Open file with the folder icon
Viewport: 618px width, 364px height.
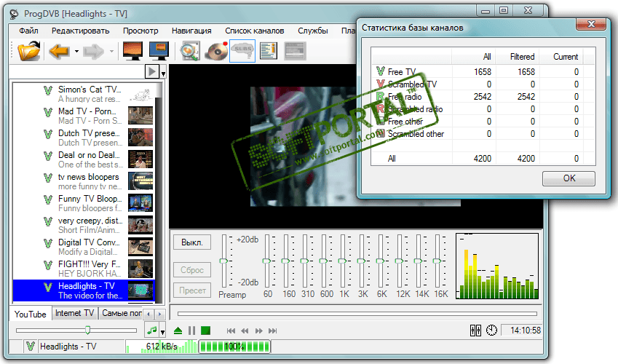coord(29,51)
